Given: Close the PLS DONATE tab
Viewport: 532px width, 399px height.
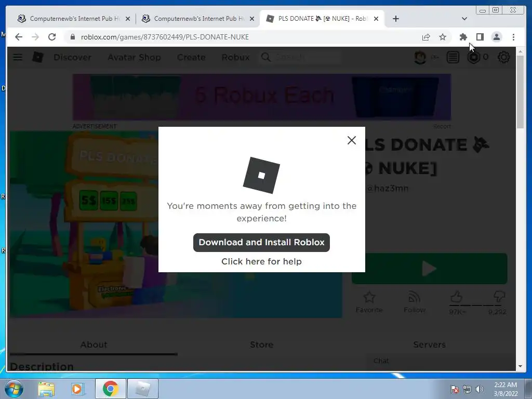Looking at the screenshot, I should point(376,19).
